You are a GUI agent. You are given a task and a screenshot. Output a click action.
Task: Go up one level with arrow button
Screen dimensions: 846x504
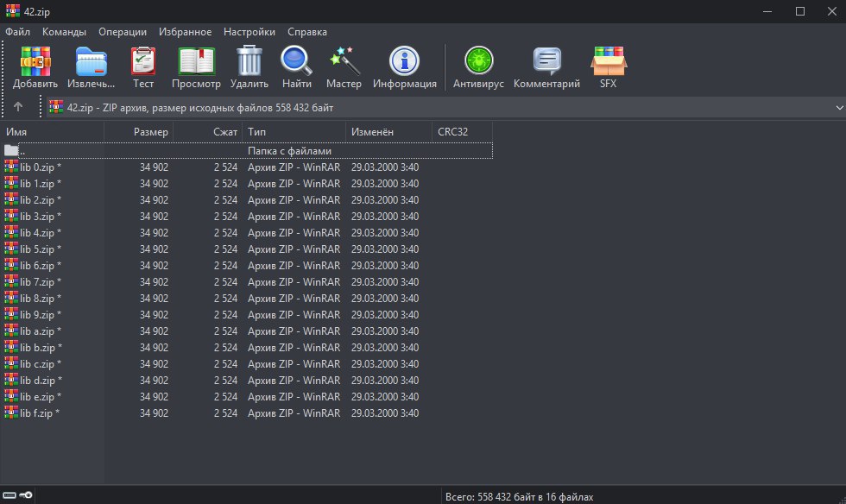pyautogui.click(x=18, y=107)
